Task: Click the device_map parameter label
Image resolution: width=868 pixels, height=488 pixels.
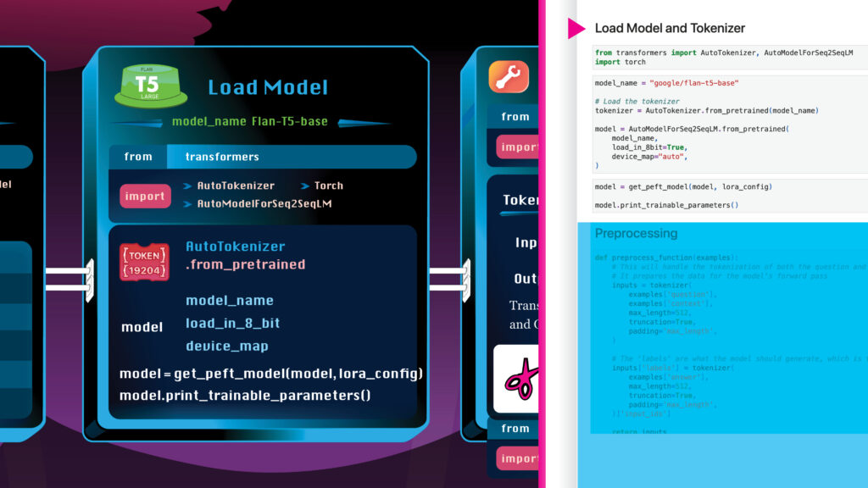Action: point(227,346)
